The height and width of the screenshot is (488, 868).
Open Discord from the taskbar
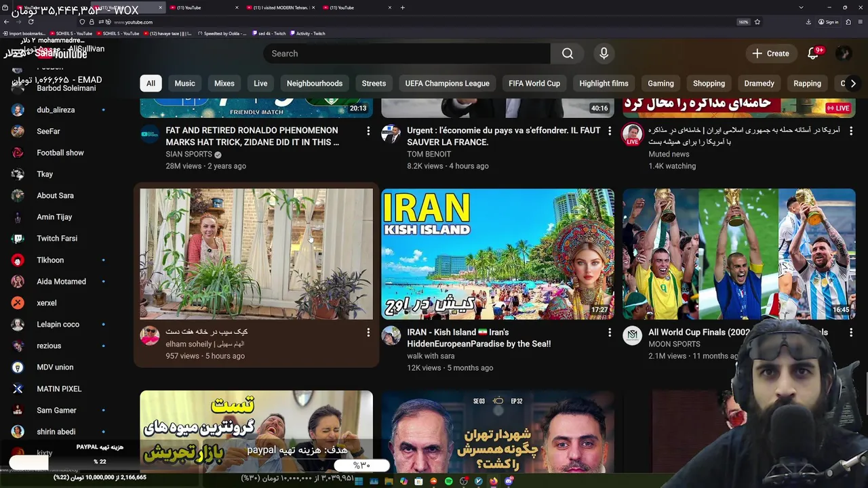tap(509, 481)
